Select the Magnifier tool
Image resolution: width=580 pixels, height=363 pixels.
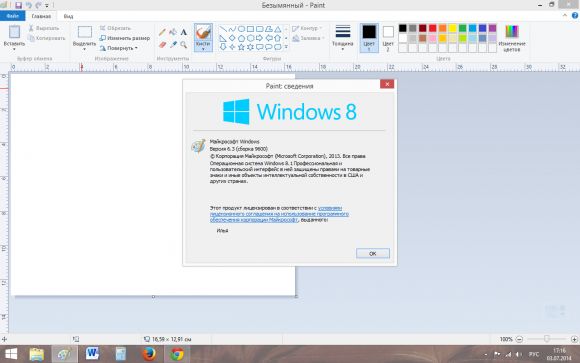point(183,45)
